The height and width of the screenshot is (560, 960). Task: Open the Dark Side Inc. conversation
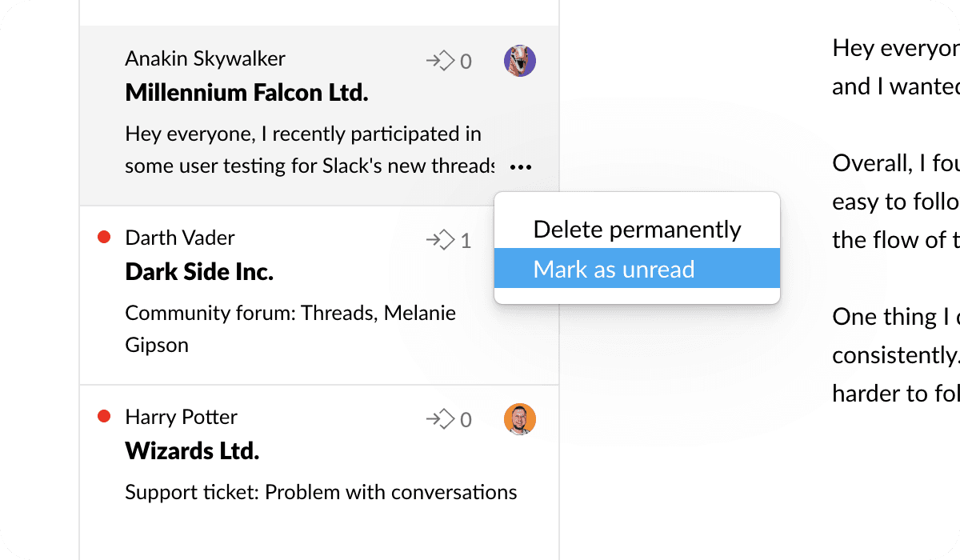point(199,272)
